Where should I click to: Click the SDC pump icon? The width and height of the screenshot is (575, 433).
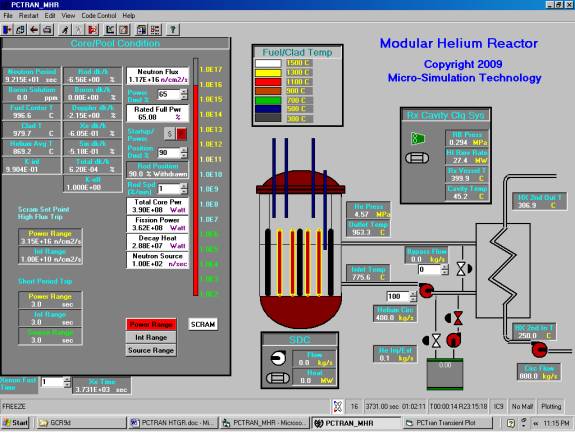(278, 358)
